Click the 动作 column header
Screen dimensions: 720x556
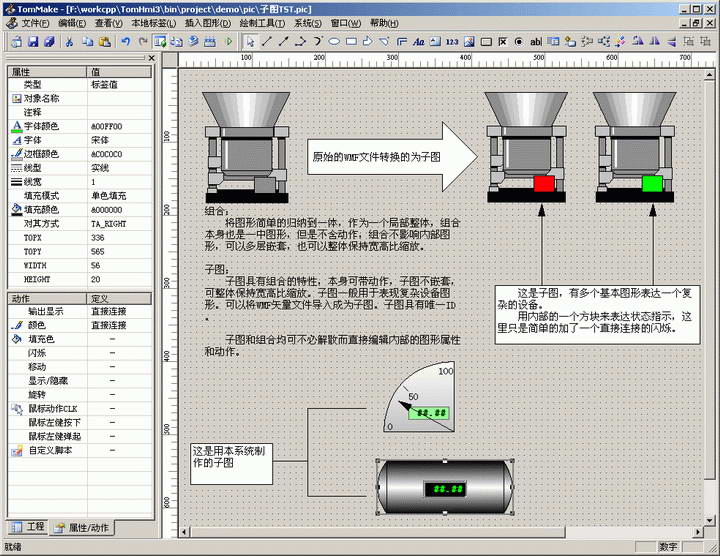(47, 298)
